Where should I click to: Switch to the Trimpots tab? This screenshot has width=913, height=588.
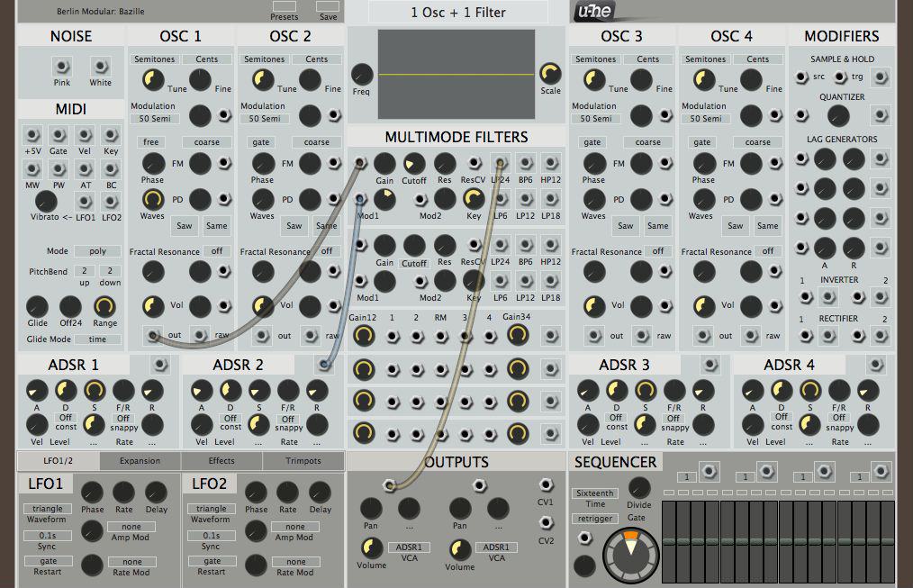(303, 460)
